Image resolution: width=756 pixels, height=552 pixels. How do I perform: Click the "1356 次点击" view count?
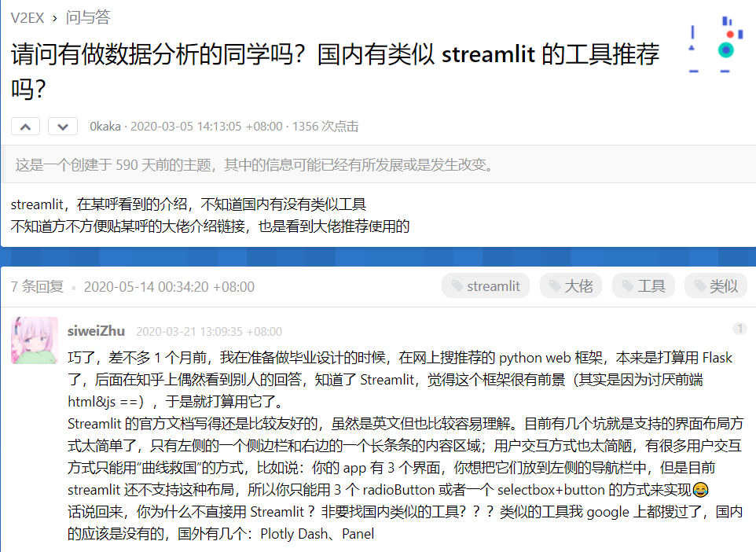(325, 127)
